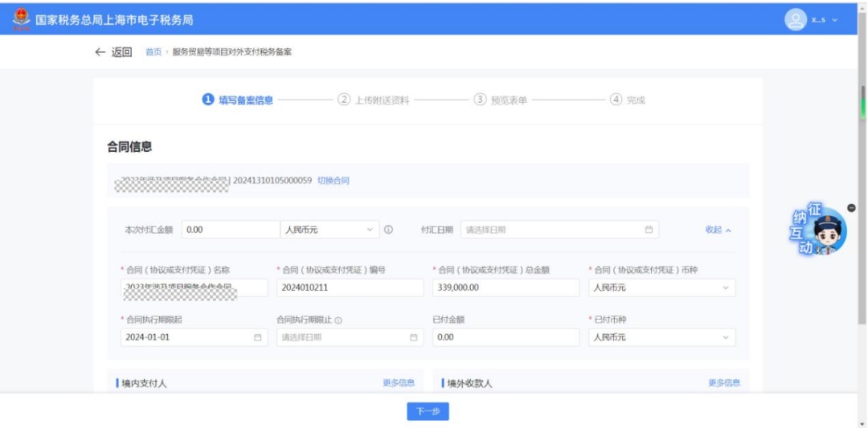This screenshot has width=868, height=428.
Task: Click calendar icon in 合同执行期限止 field
Action: point(413,337)
